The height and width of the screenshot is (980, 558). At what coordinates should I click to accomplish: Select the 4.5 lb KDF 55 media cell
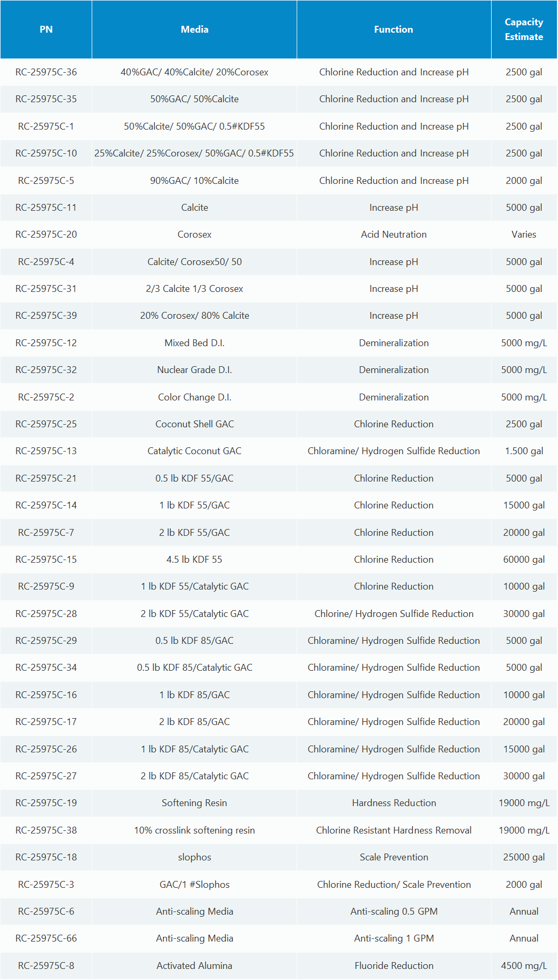pyautogui.click(x=194, y=560)
